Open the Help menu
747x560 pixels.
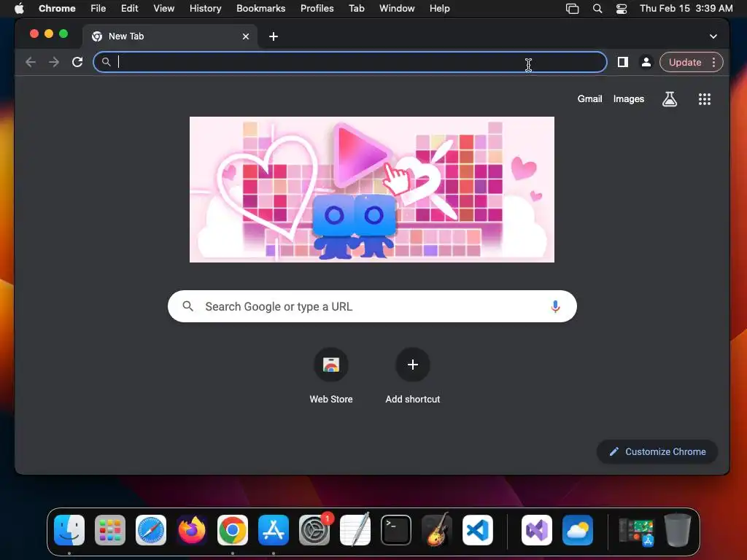pyautogui.click(x=439, y=9)
